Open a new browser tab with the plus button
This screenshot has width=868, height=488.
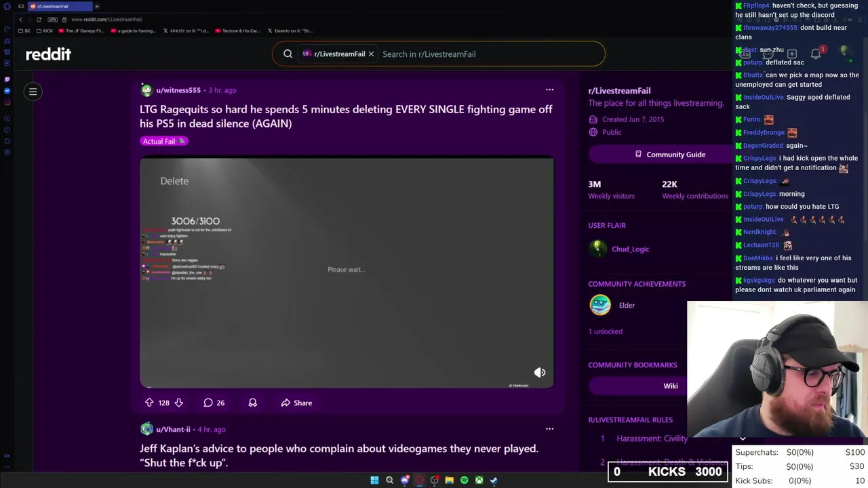pyautogui.click(x=96, y=6)
